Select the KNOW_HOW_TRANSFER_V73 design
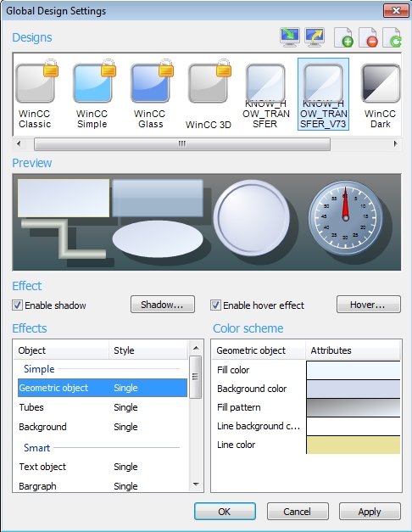Image resolution: width=412 pixels, height=532 pixels. click(x=323, y=94)
